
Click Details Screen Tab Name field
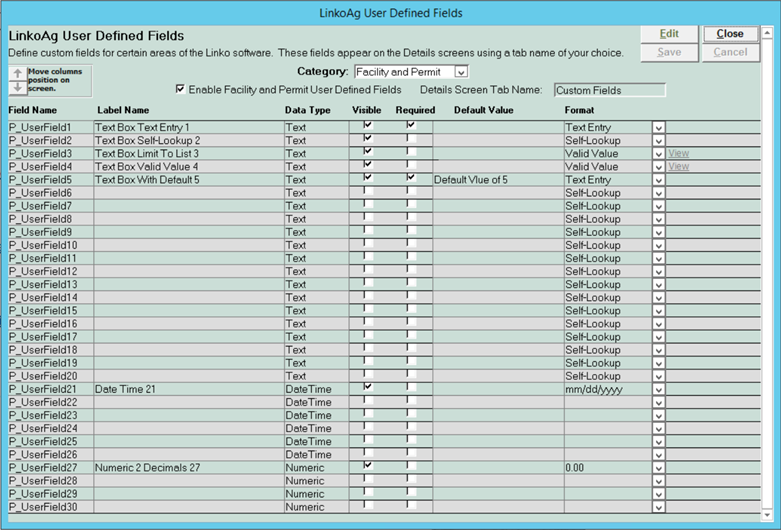click(x=610, y=90)
